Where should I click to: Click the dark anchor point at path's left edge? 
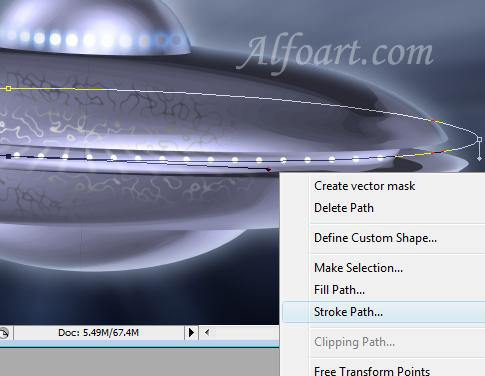tap(9, 156)
